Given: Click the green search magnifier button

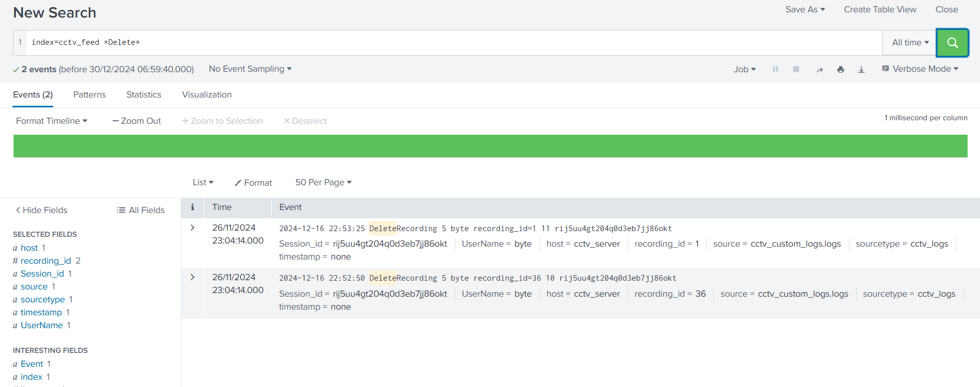Looking at the screenshot, I should click(952, 43).
